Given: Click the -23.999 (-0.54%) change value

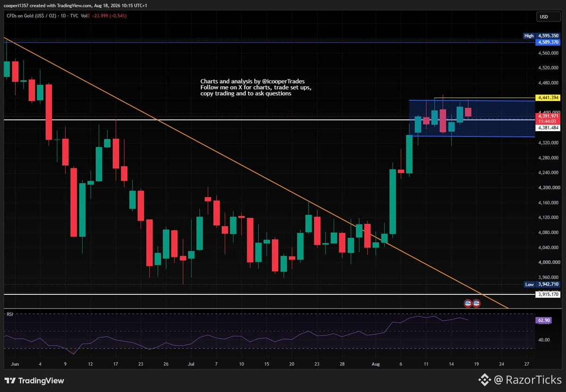Looking at the screenshot, I should click(110, 16).
